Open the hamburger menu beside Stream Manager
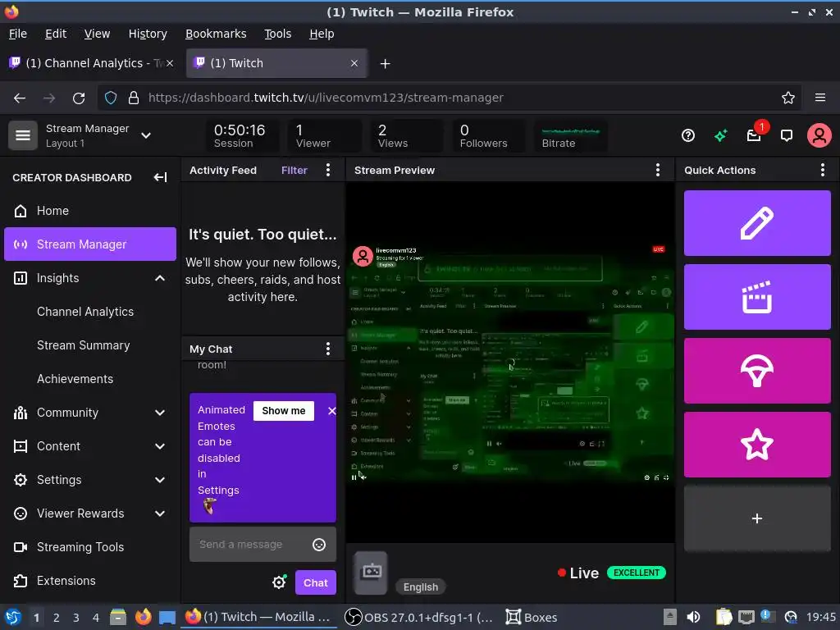The height and width of the screenshot is (630, 840). 22,135
